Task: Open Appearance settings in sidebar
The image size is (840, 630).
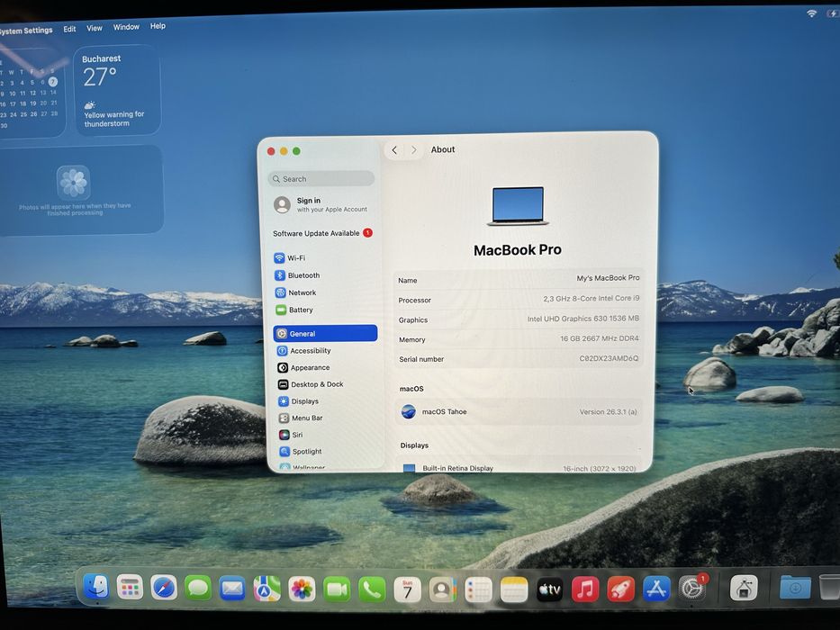Action: click(325, 367)
